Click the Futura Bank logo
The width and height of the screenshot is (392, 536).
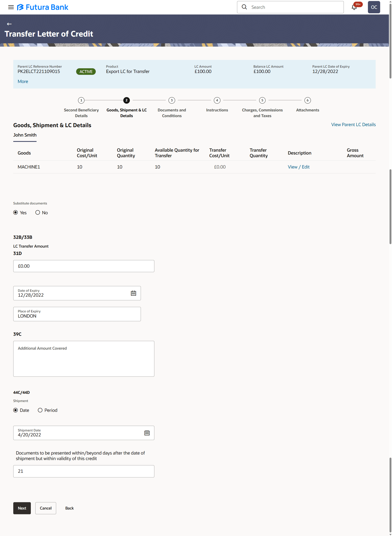43,7
